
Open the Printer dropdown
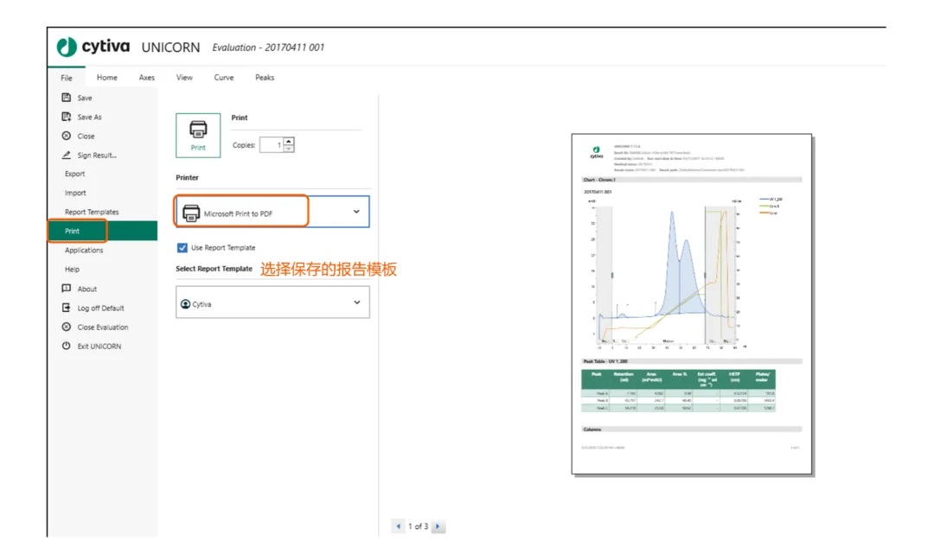tap(272, 211)
